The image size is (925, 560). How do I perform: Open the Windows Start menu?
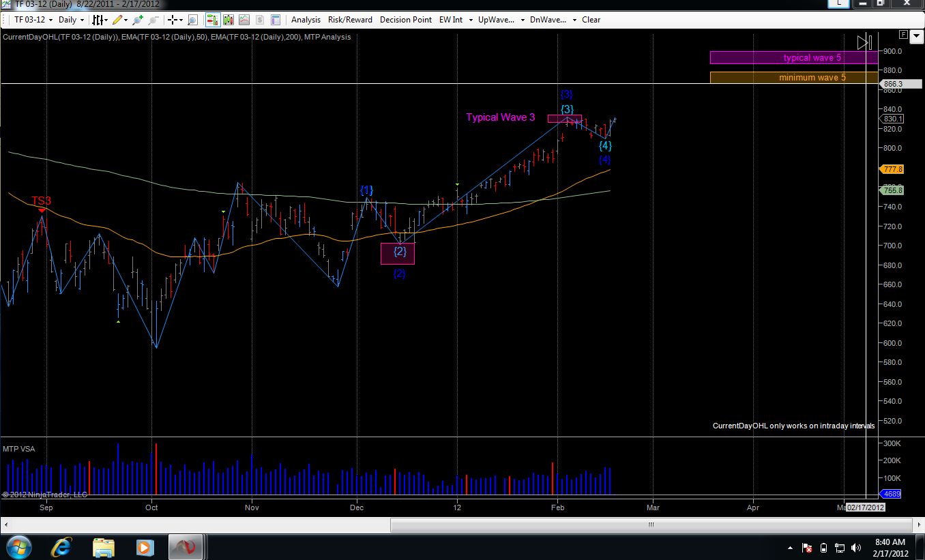point(18,547)
